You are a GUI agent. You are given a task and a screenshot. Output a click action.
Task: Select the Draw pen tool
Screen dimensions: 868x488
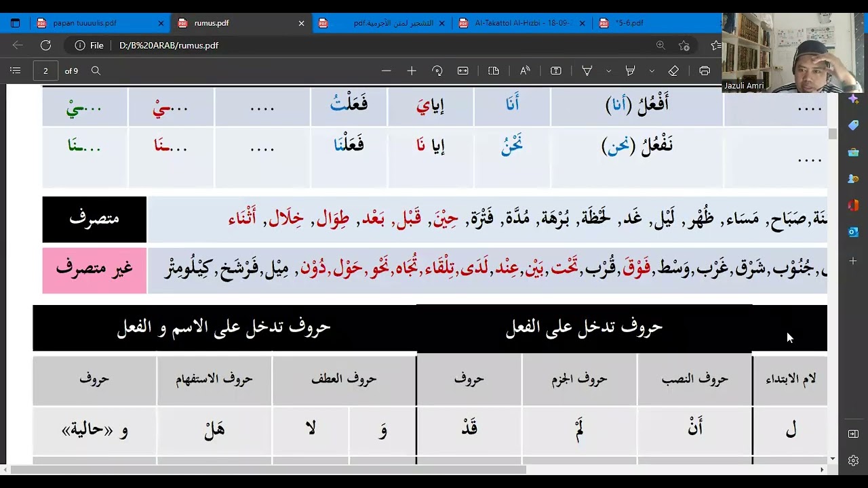(x=587, y=70)
